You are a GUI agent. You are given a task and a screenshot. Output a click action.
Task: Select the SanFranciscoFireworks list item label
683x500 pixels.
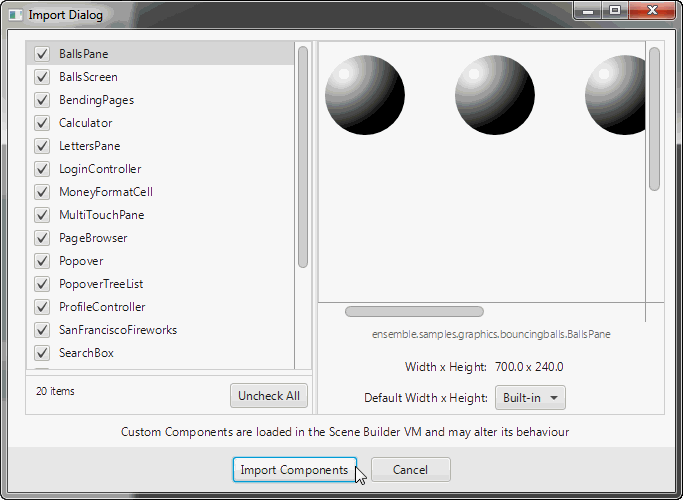pyautogui.click(x=118, y=330)
